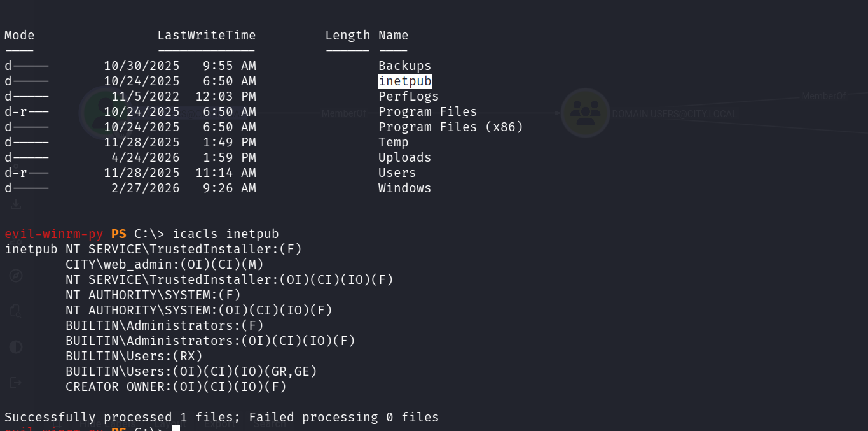Click the BUILTIN\Administrators:(F) line
868x431 pixels.
tap(165, 325)
